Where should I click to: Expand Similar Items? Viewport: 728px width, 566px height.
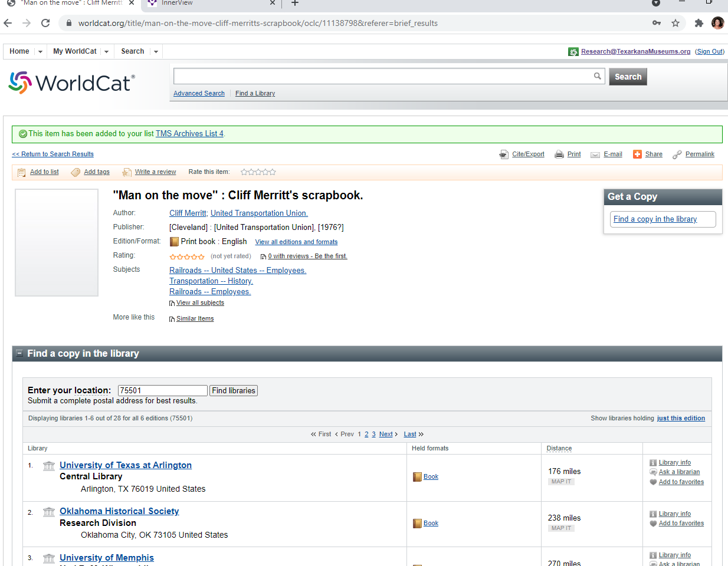195,319
